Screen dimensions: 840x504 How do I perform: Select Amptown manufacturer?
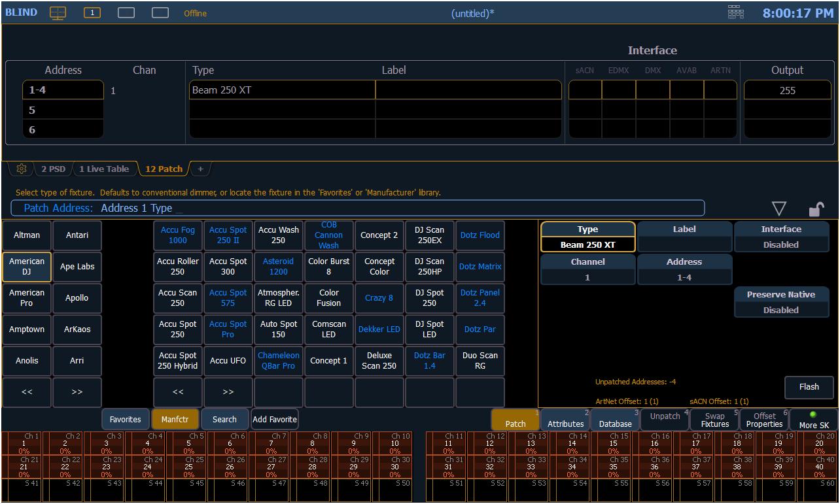27,329
